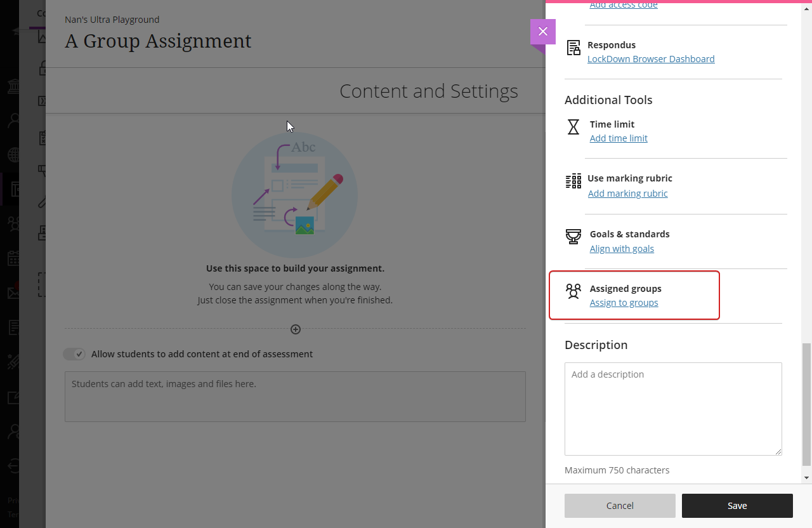The image size is (812, 528).
Task: Toggle Allow students to add content switch
Action: (74, 354)
